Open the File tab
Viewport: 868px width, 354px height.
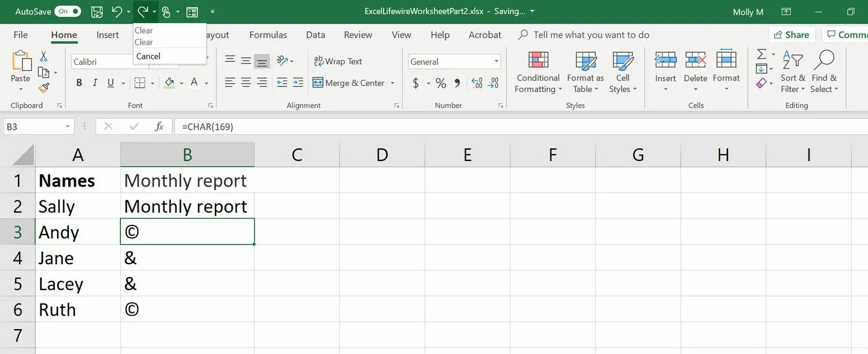point(21,35)
